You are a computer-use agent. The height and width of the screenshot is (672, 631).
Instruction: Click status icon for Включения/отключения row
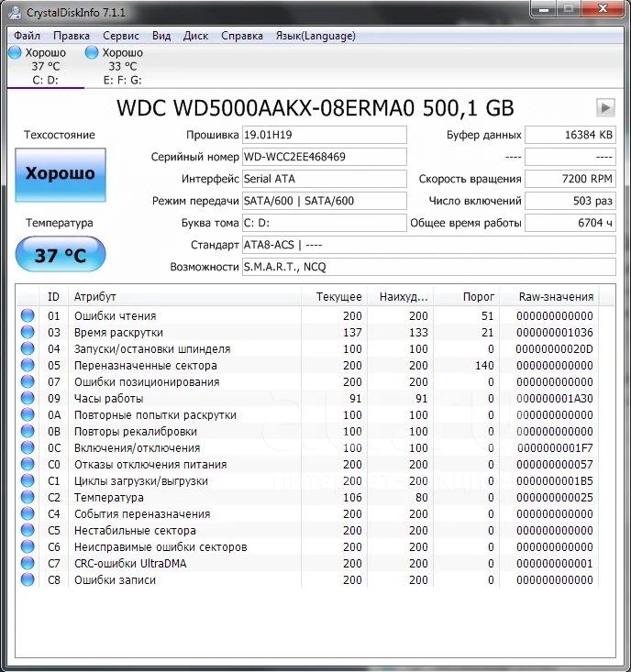(x=28, y=447)
